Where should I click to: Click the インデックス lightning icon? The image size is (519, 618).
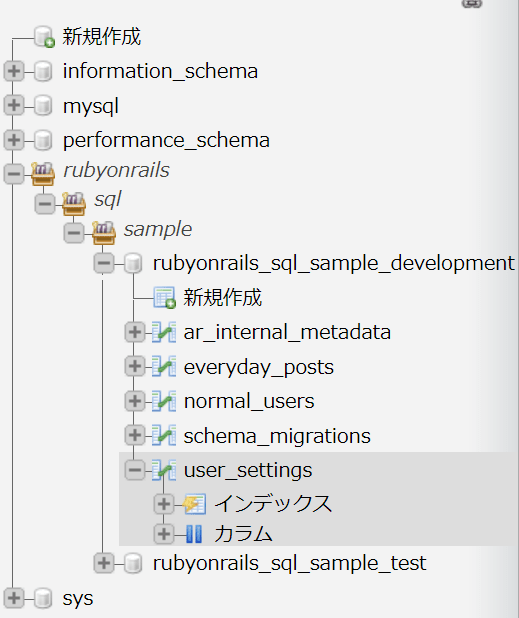[x=194, y=504]
